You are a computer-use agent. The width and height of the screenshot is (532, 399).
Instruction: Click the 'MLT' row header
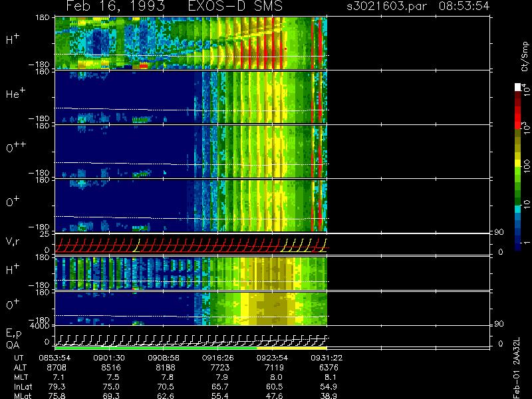(x=21, y=377)
